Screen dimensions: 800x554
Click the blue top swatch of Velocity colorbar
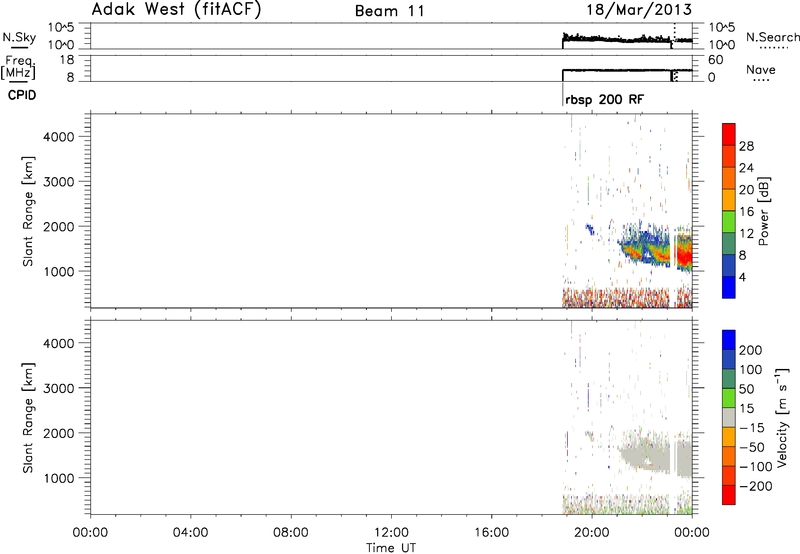(x=729, y=340)
